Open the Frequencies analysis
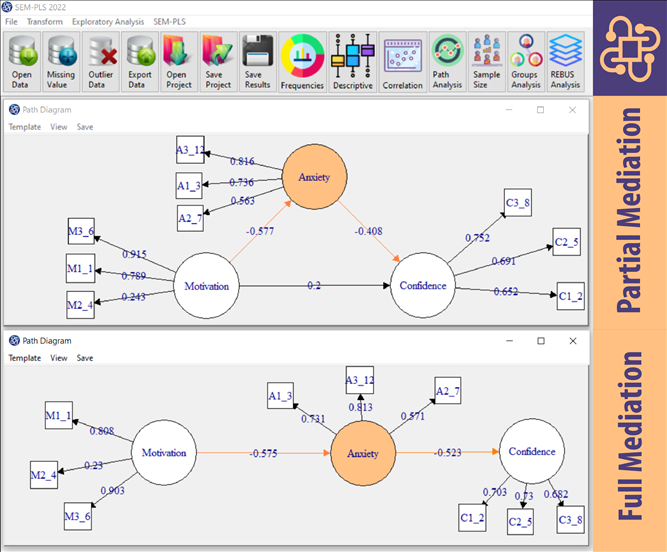This screenshot has height=552, width=667. pyautogui.click(x=302, y=62)
